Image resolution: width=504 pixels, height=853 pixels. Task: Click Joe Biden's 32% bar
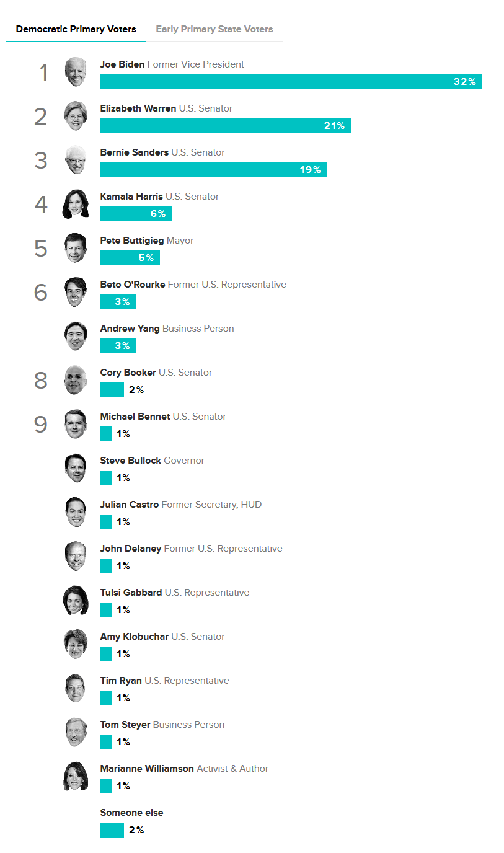click(291, 82)
